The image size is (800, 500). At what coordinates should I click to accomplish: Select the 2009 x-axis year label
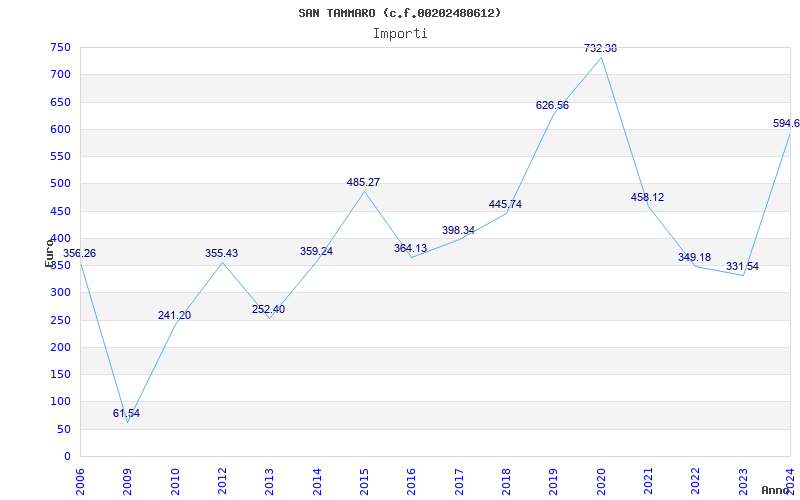(127, 482)
